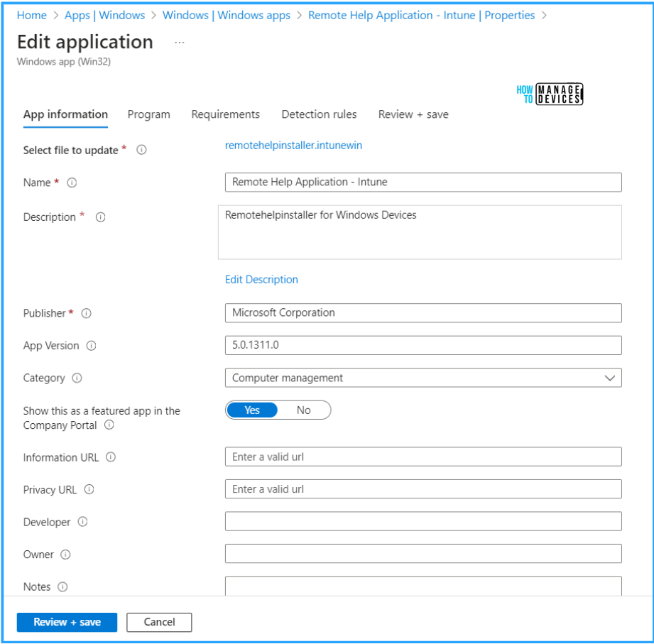This screenshot has width=654, height=644.
Task: Switch to the Program tab
Action: [x=149, y=114]
